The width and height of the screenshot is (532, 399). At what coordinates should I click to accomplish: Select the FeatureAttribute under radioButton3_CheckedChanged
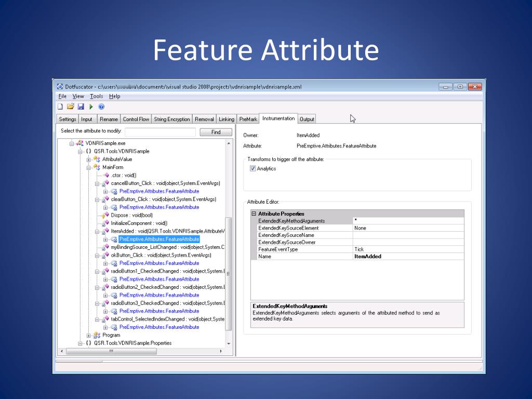pos(159,311)
